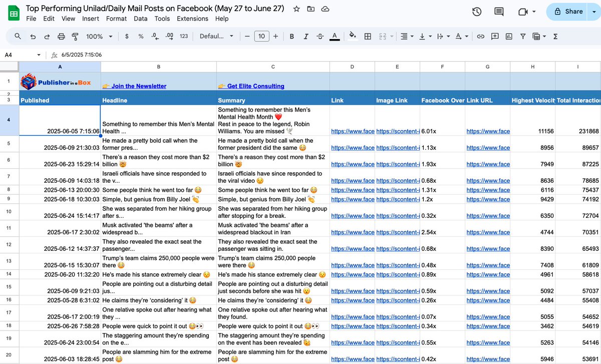This screenshot has height=364, width=601.
Task: Open the toolbar search menus tool
Action: (x=18, y=36)
